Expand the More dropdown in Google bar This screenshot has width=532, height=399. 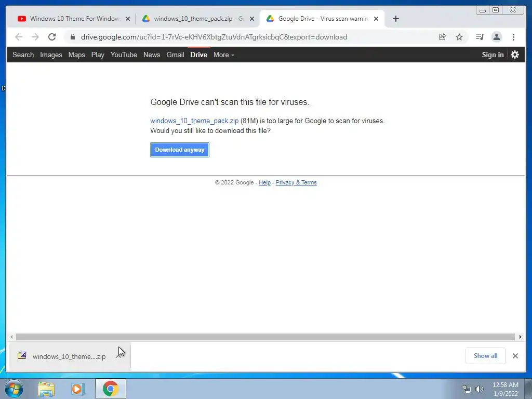(x=224, y=55)
